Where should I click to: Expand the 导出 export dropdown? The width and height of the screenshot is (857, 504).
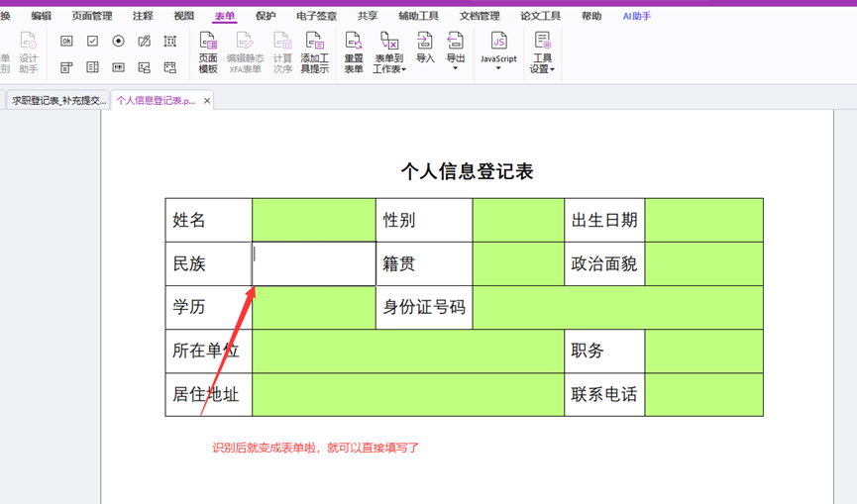456,51
